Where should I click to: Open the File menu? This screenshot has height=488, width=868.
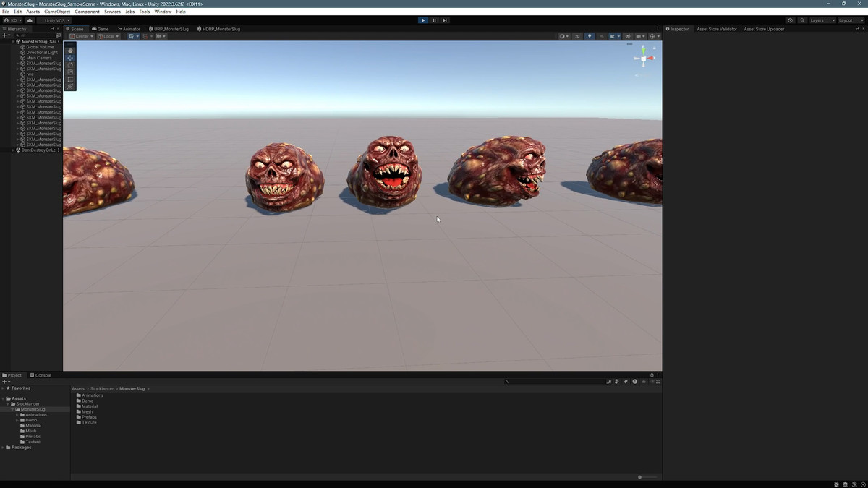pyautogui.click(x=6, y=12)
